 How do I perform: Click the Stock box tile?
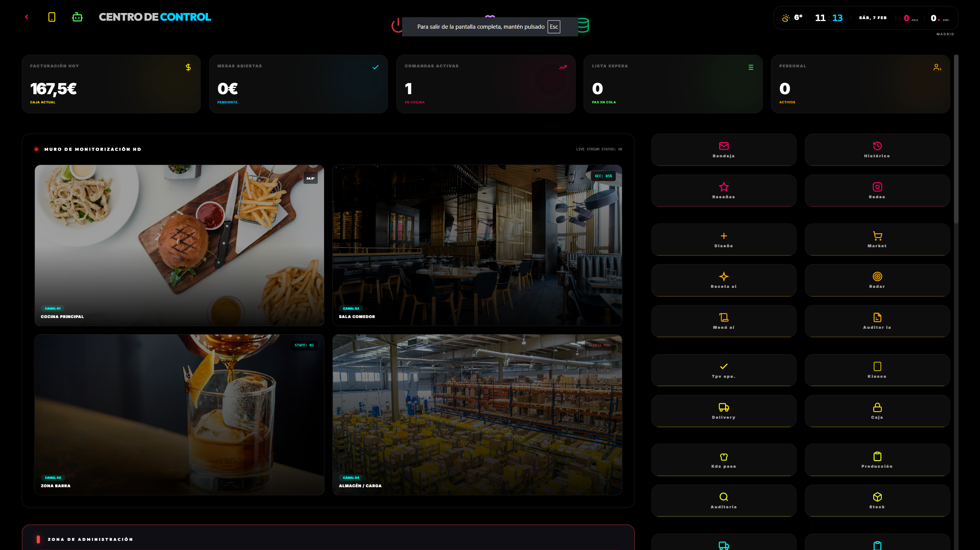click(x=877, y=501)
